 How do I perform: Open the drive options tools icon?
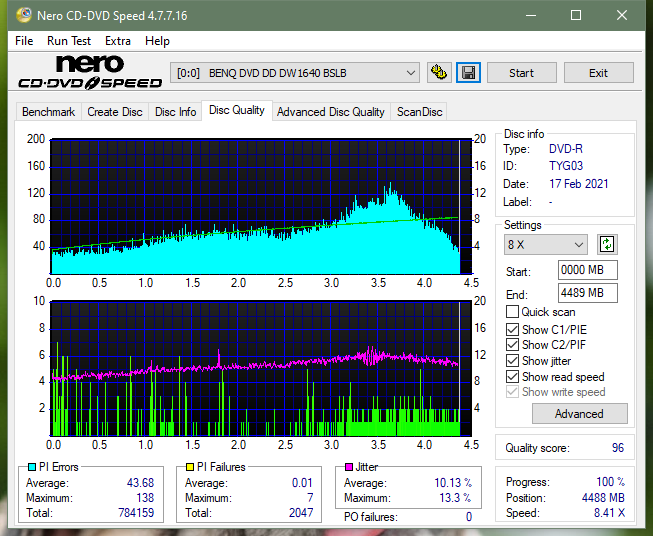click(439, 73)
